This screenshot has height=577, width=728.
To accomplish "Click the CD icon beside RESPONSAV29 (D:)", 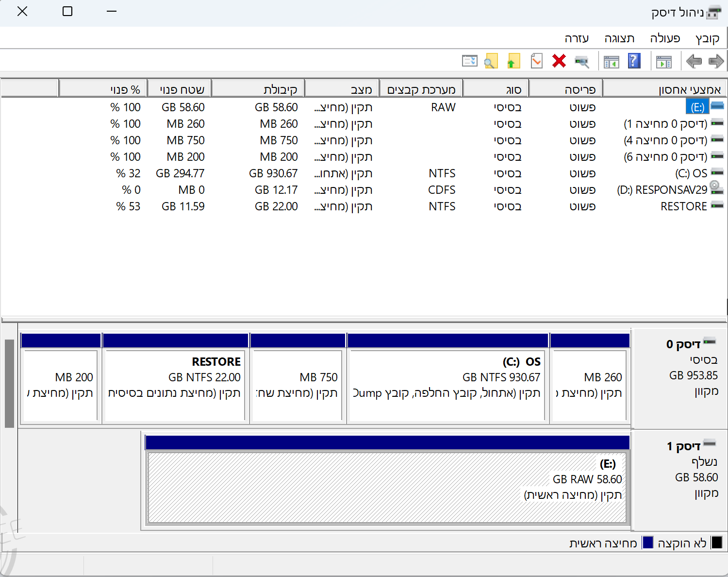I will click(x=716, y=187).
